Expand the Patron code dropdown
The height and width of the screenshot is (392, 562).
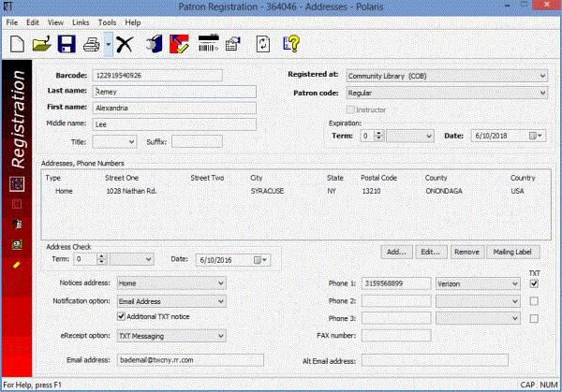coord(542,94)
